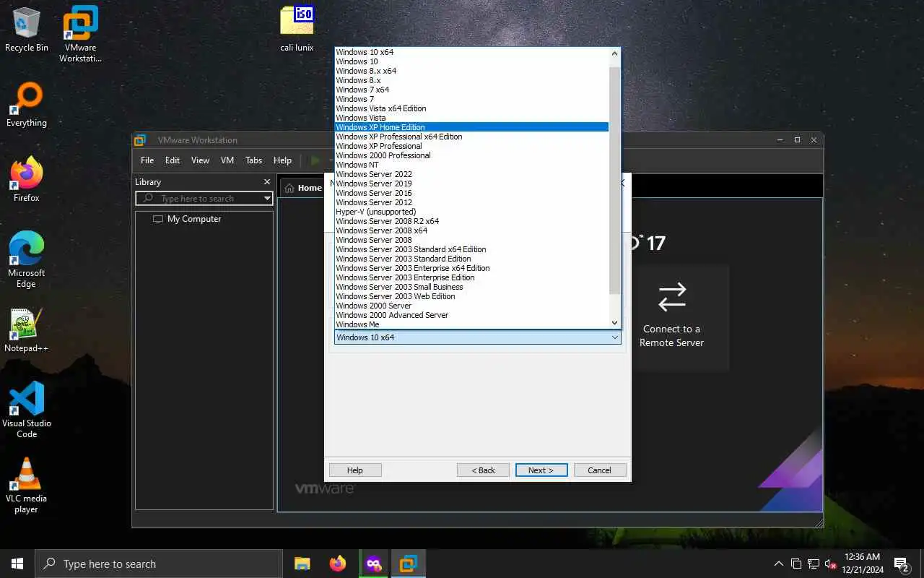Open the taskbar clock and date
Viewport: 924px width, 578px height.
pos(862,564)
